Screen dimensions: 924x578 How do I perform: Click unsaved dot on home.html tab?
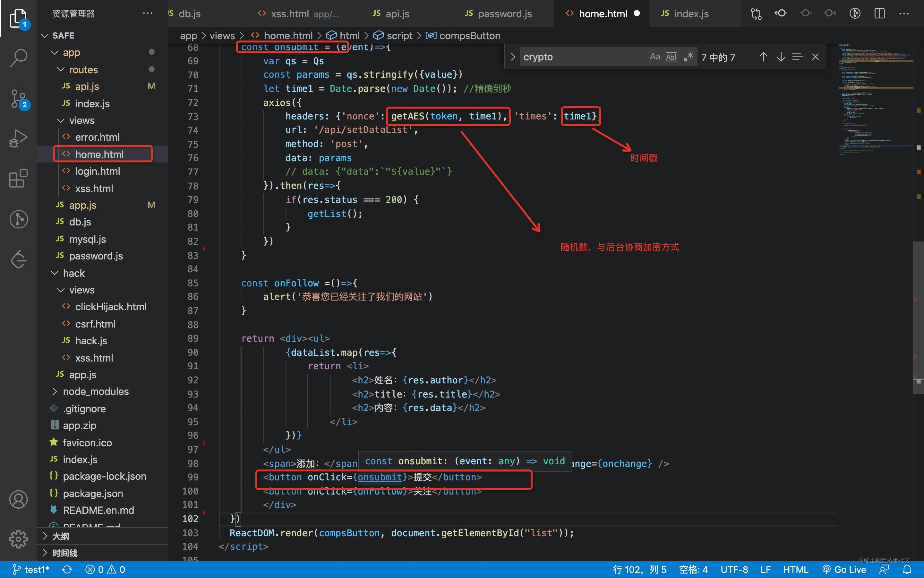(637, 13)
